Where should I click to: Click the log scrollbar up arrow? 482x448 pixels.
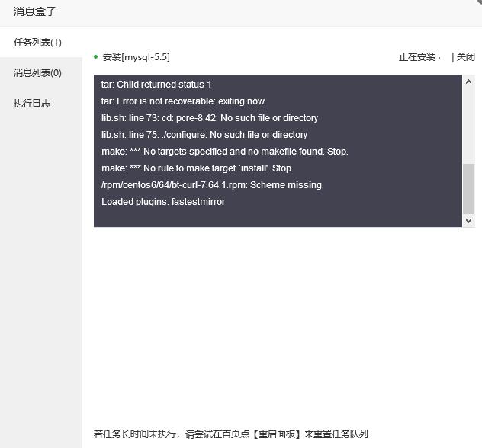click(468, 82)
